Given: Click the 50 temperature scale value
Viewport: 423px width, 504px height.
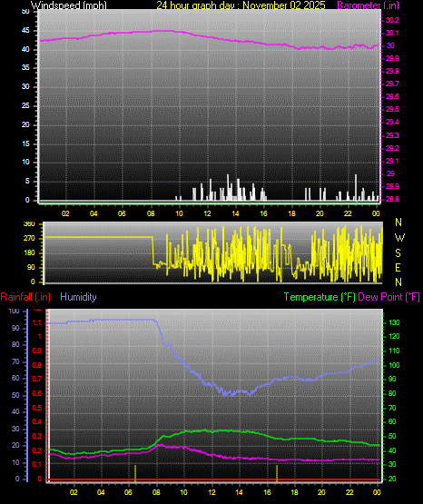Looking at the screenshot, I should click(x=392, y=437).
